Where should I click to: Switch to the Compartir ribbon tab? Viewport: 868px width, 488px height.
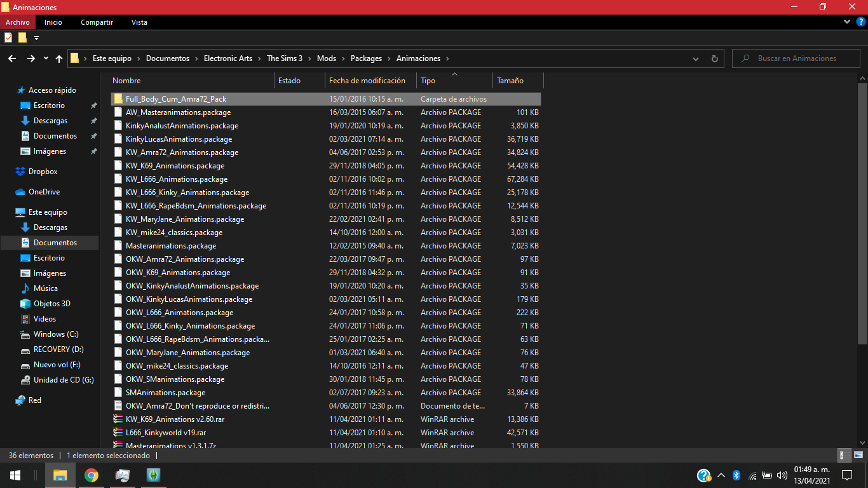click(97, 22)
